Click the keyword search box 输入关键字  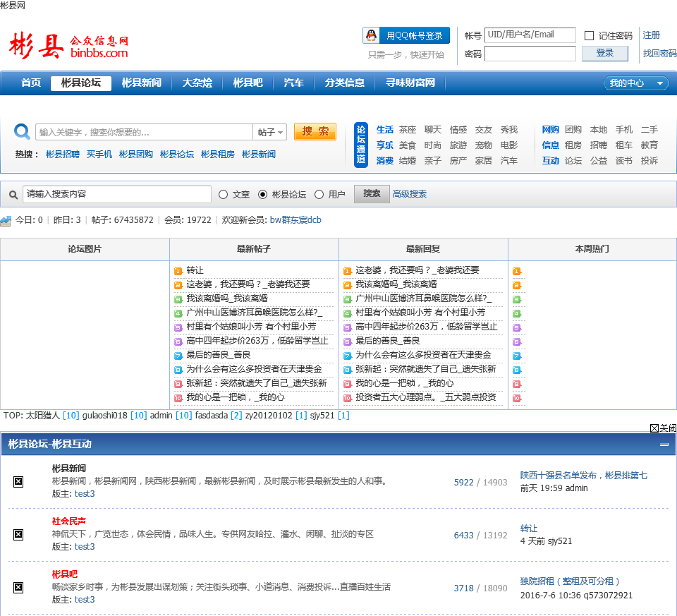tap(144, 132)
